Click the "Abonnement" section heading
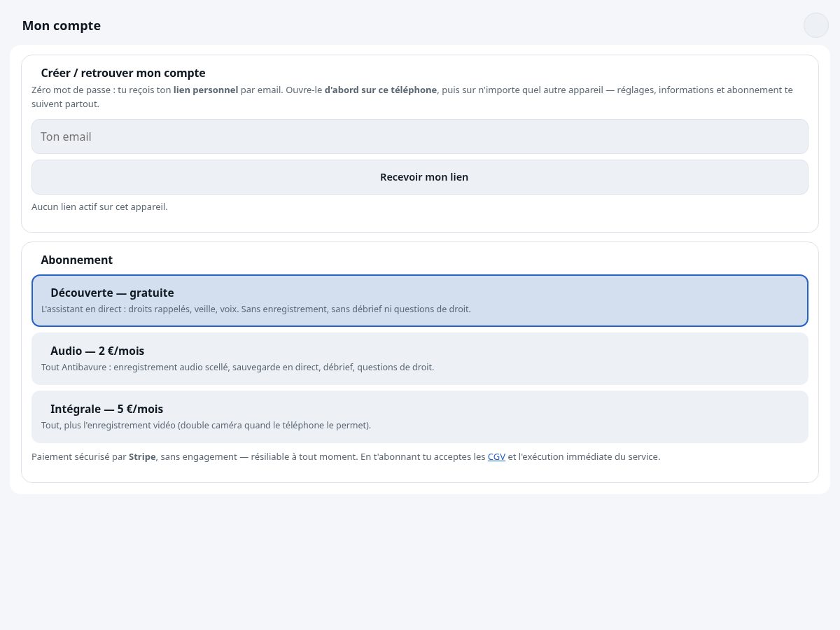Viewport: 840px width, 630px height. (x=77, y=260)
